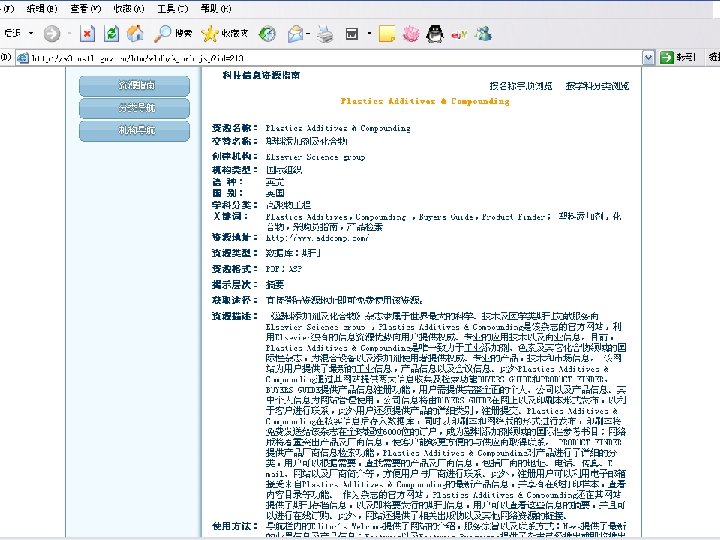
Task: Click the 资源描述 field label
Action: tap(234, 316)
